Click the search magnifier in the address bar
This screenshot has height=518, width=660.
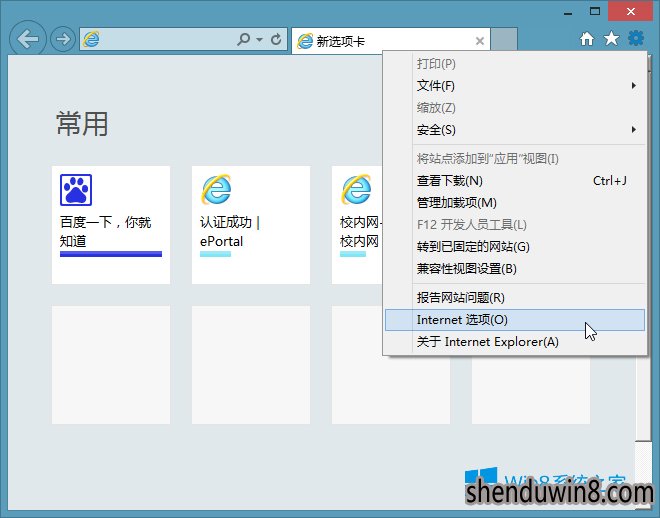coord(244,39)
